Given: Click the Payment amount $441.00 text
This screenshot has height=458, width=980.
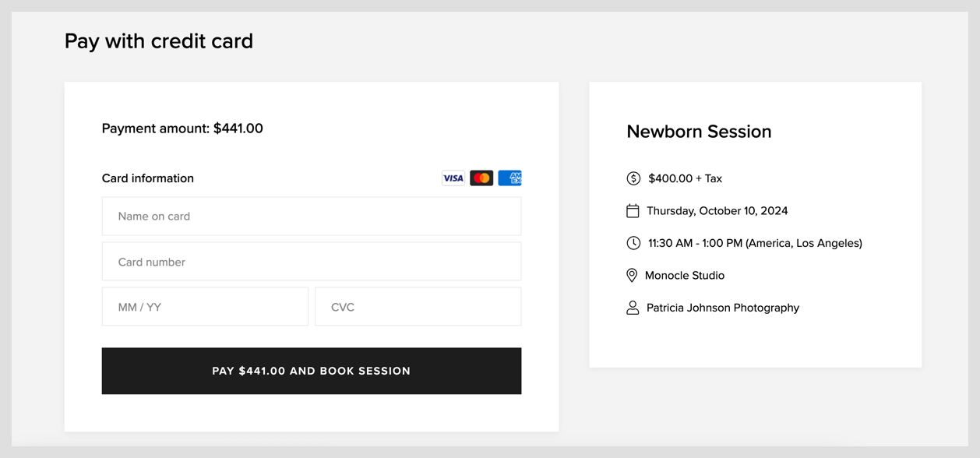Looking at the screenshot, I should [182, 129].
